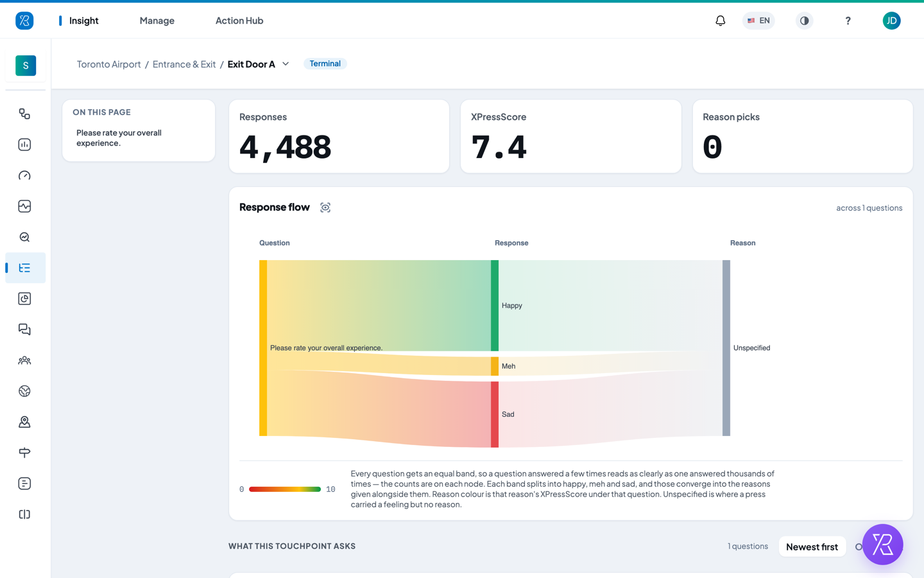The image size is (924, 578).
Task: Click the focus icon beside Response flow
Action: [325, 207]
